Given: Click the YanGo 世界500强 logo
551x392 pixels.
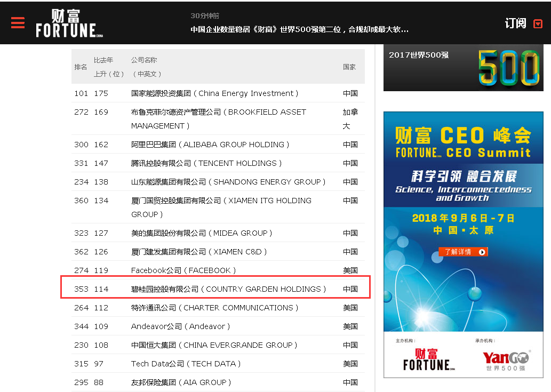Looking at the screenshot, I should tap(506, 360).
